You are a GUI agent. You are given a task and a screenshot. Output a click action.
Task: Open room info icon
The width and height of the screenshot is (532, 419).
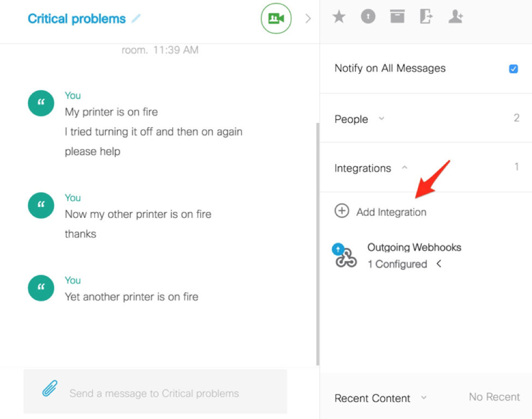tap(368, 17)
